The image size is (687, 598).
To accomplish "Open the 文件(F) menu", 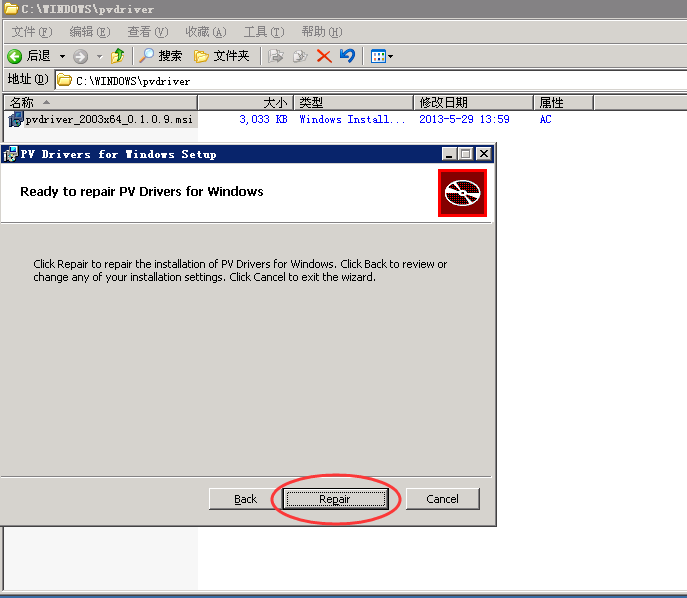I will 31,32.
